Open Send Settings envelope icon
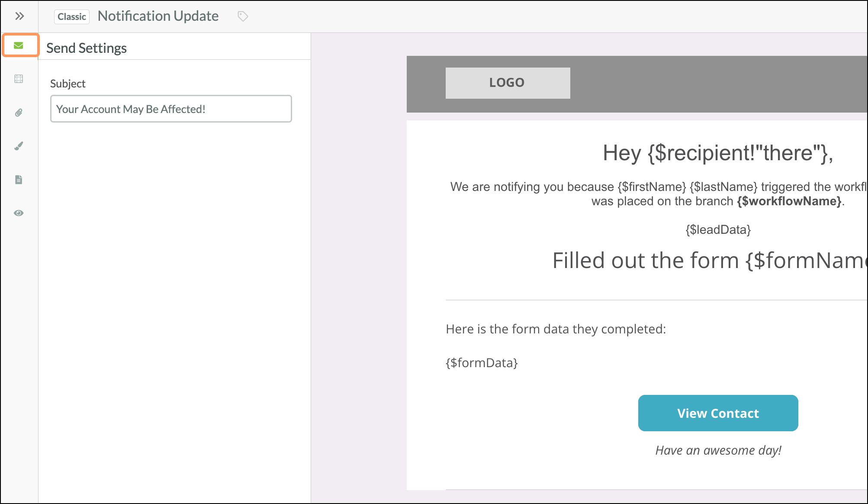 pos(19,45)
